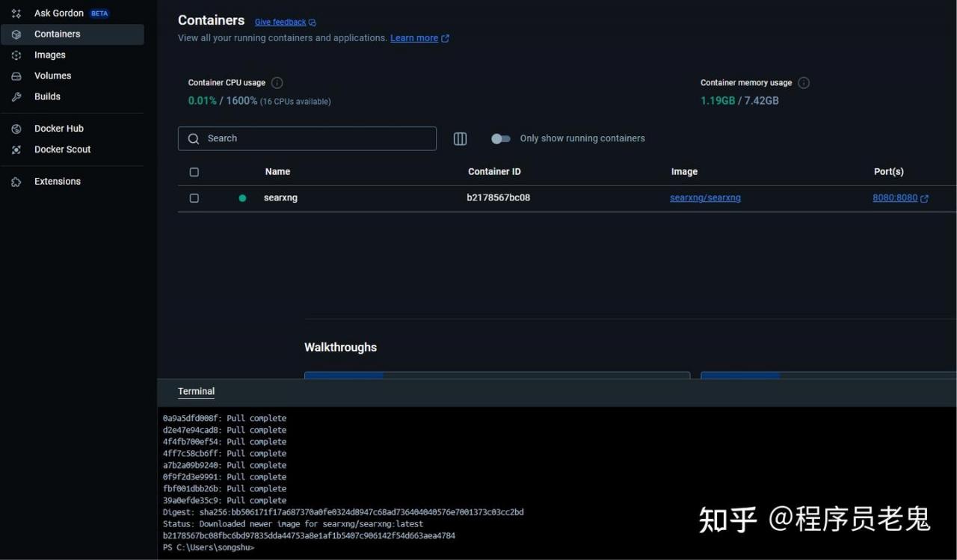The width and height of the screenshot is (957, 560).
Task: Sort by the Name column header
Action: click(x=277, y=172)
